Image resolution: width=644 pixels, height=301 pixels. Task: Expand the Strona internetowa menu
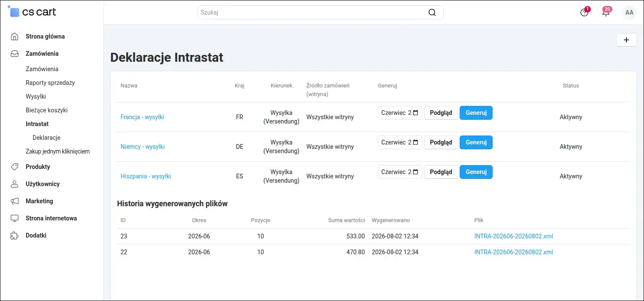51,218
